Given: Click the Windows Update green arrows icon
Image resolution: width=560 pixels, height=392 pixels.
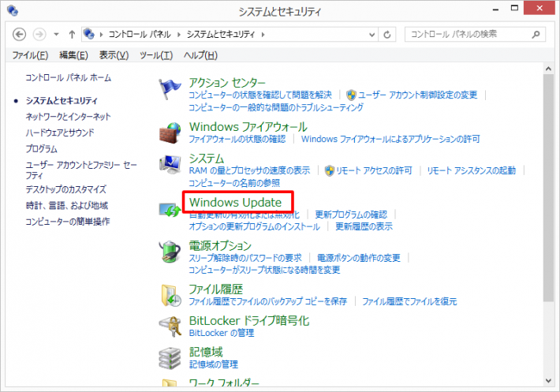Looking at the screenshot, I should pyautogui.click(x=170, y=210).
